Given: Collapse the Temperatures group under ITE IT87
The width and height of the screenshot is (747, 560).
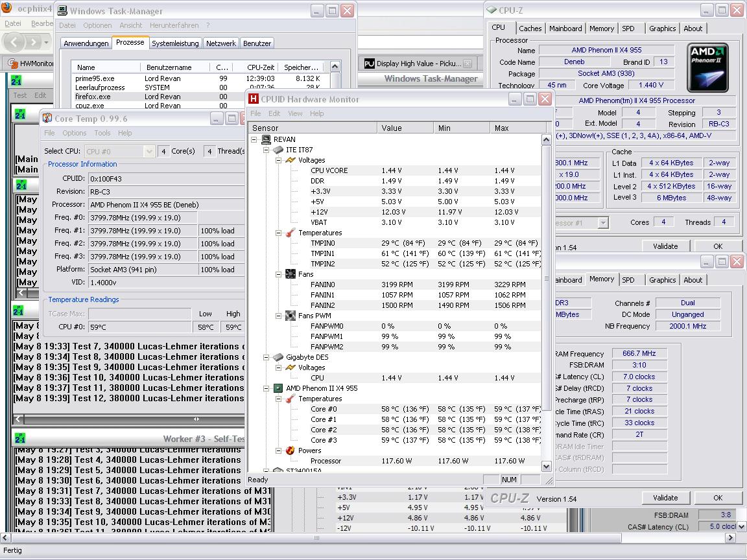Looking at the screenshot, I should 279,233.
